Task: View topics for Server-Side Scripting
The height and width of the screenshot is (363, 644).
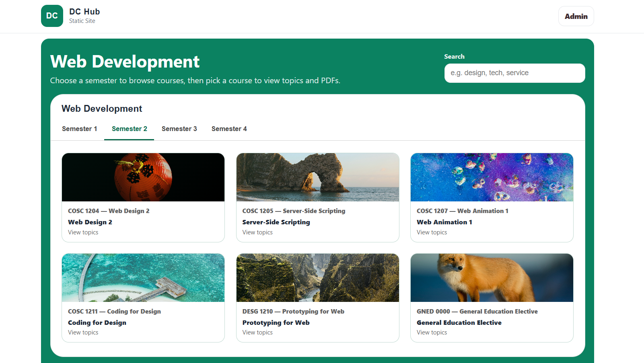Action: coord(257,232)
